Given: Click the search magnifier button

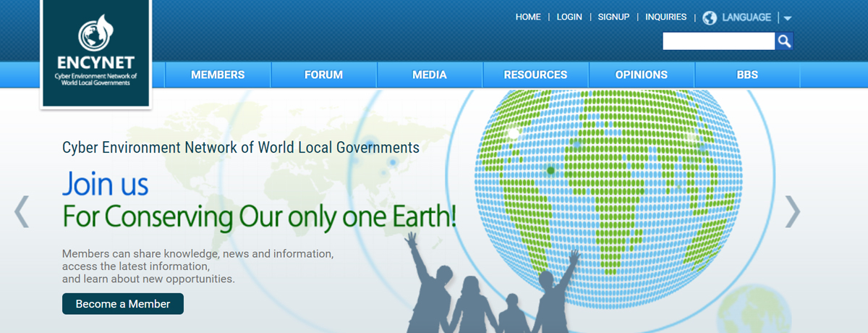Looking at the screenshot, I should point(784,41).
